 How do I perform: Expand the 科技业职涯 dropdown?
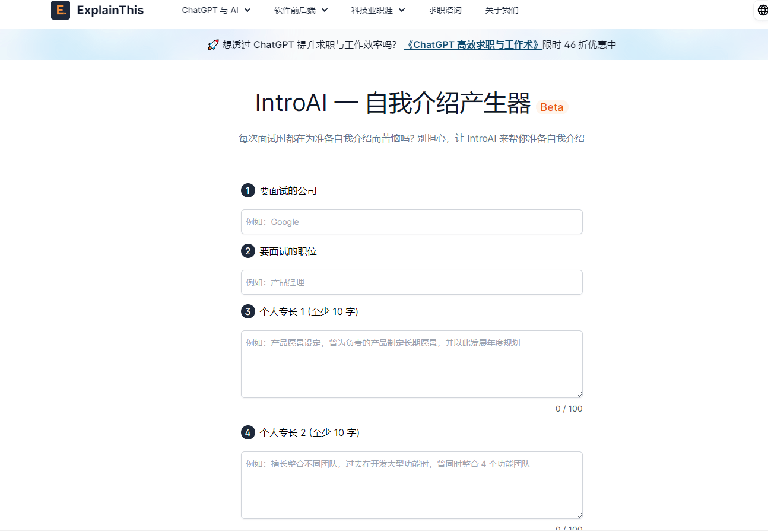377,10
